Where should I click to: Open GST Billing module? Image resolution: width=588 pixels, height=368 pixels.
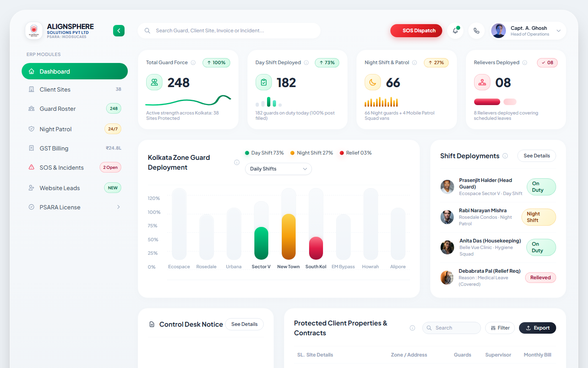point(75,148)
